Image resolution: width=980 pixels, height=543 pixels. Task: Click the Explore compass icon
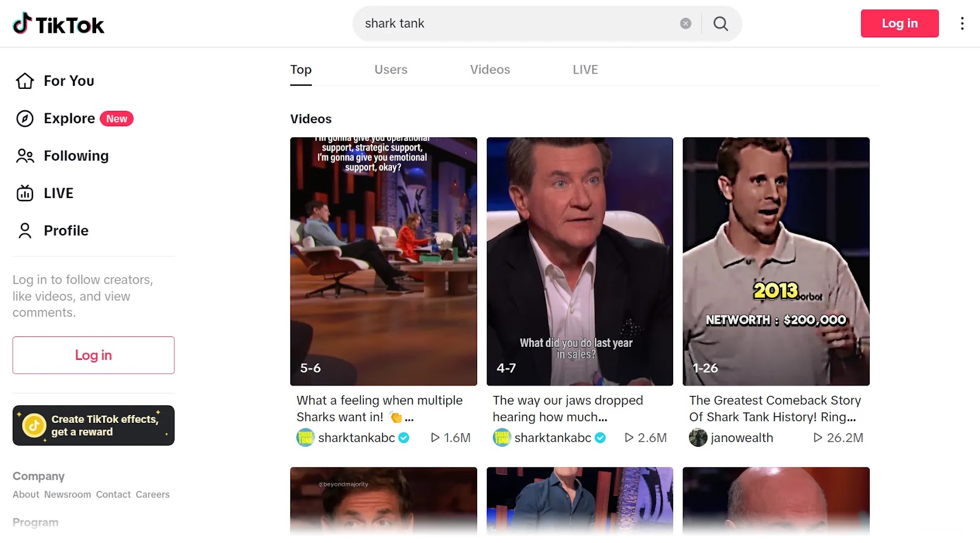tap(25, 118)
